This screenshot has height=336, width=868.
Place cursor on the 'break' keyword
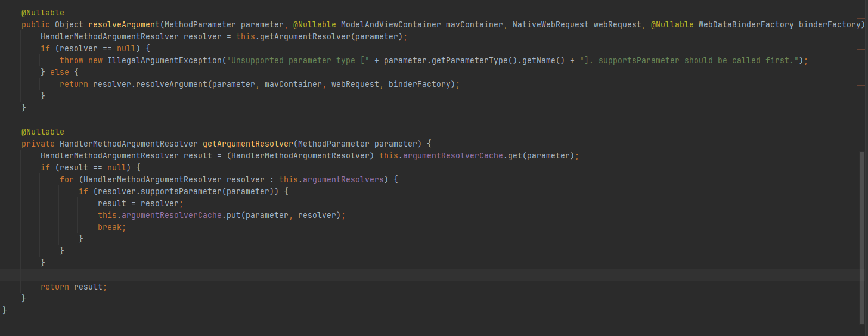(111, 227)
